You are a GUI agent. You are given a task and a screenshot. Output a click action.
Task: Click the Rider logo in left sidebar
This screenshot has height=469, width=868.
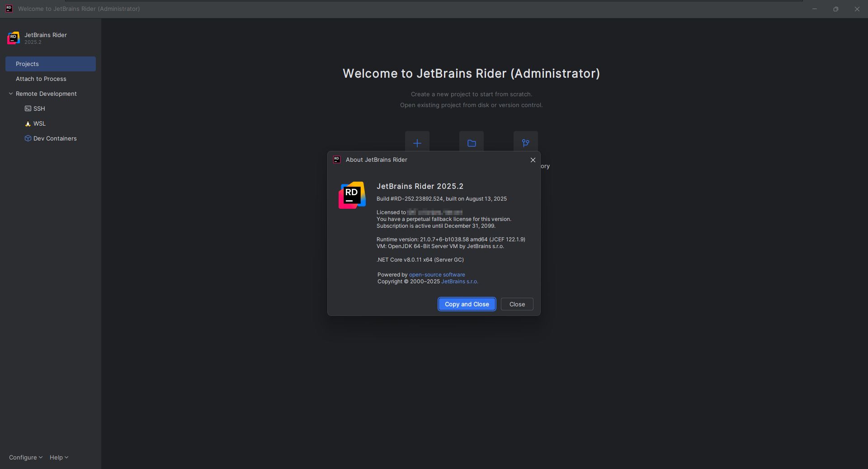click(14, 38)
